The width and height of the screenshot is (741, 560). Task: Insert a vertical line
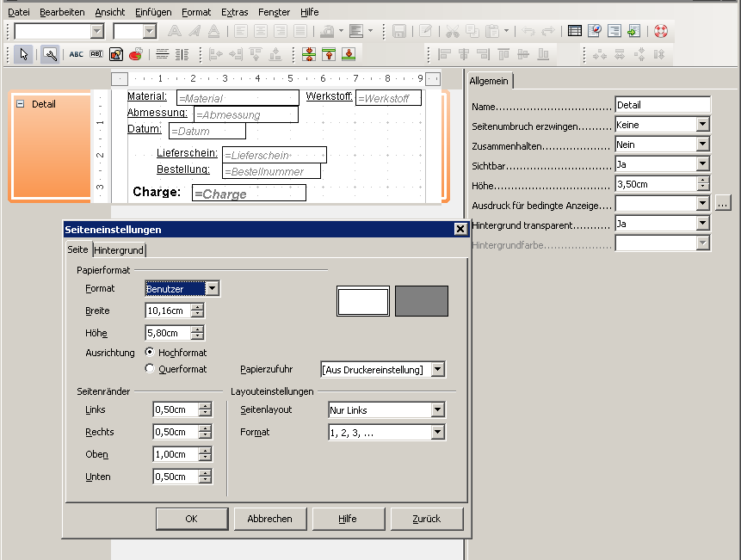point(182,54)
